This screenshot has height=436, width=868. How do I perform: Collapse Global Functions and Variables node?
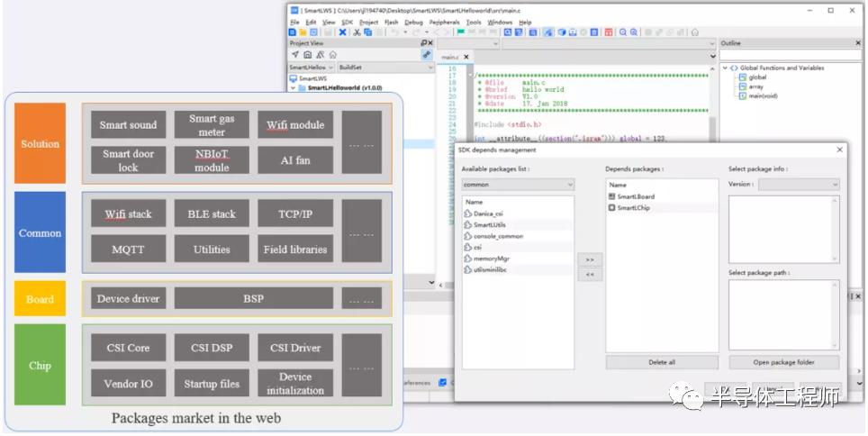725,68
